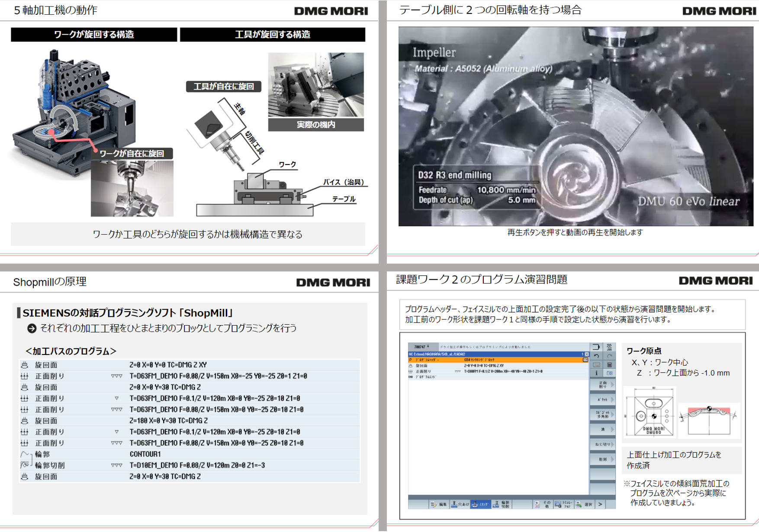Click the 編集 edit softkey icon
Screen dimensions: 759x532
point(439,504)
